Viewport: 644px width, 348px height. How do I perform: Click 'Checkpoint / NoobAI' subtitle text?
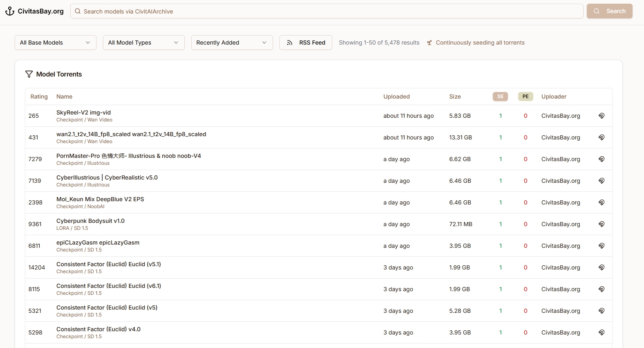pyautogui.click(x=80, y=207)
